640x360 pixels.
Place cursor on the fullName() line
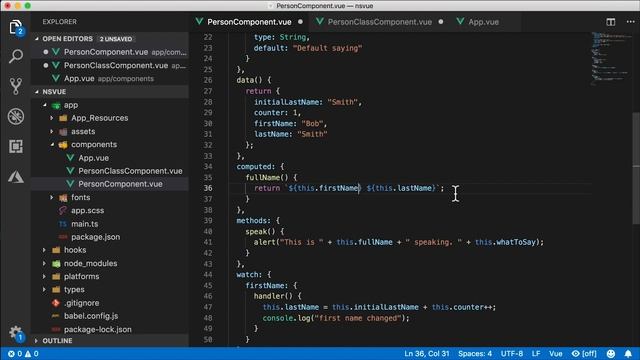pyautogui.click(x=271, y=178)
